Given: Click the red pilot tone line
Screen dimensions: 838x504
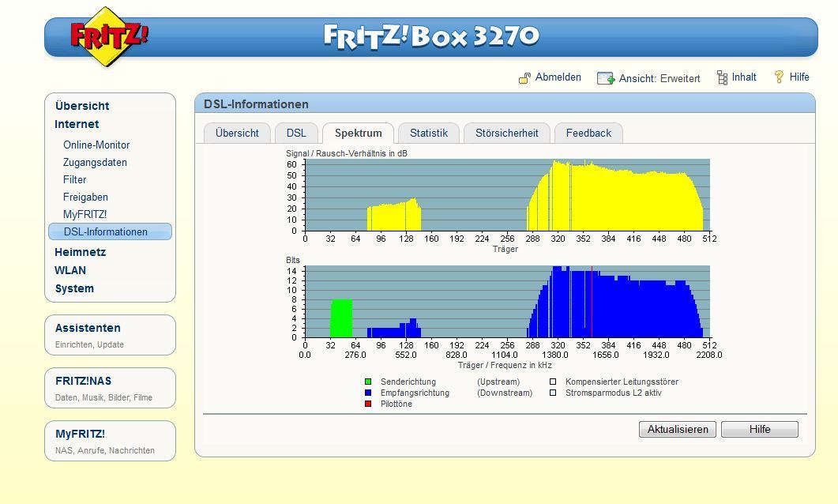Looking at the screenshot, I should [x=592, y=302].
